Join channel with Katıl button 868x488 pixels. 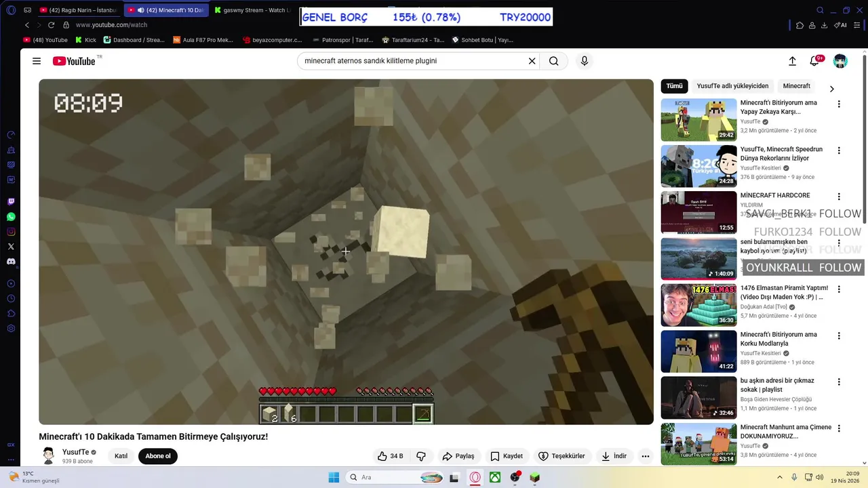click(x=121, y=456)
